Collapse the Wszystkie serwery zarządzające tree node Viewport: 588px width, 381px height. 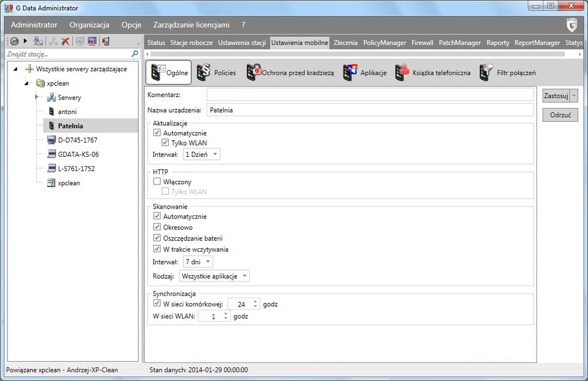pos(16,69)
